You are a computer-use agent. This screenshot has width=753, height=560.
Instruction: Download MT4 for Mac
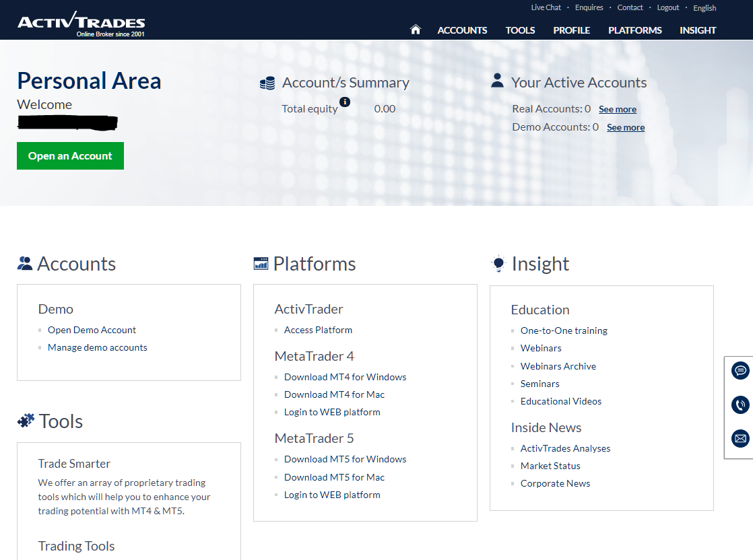(x=334, y=394)
